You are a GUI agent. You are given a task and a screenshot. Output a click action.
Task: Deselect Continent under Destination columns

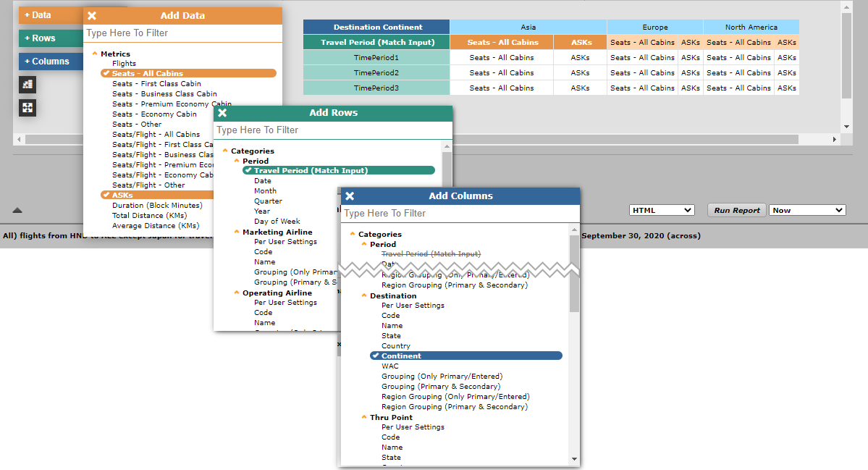tap(466, 356)
